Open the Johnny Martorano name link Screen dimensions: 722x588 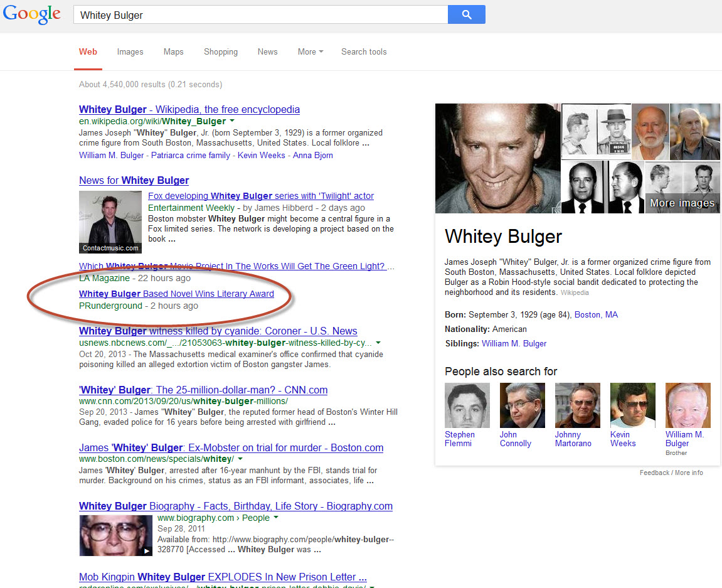click(x=573, y=439)
